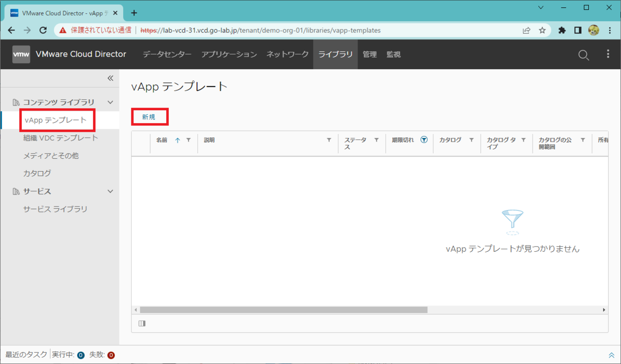Filter the カタログの公開範囲 column

(x=583, y=140)
